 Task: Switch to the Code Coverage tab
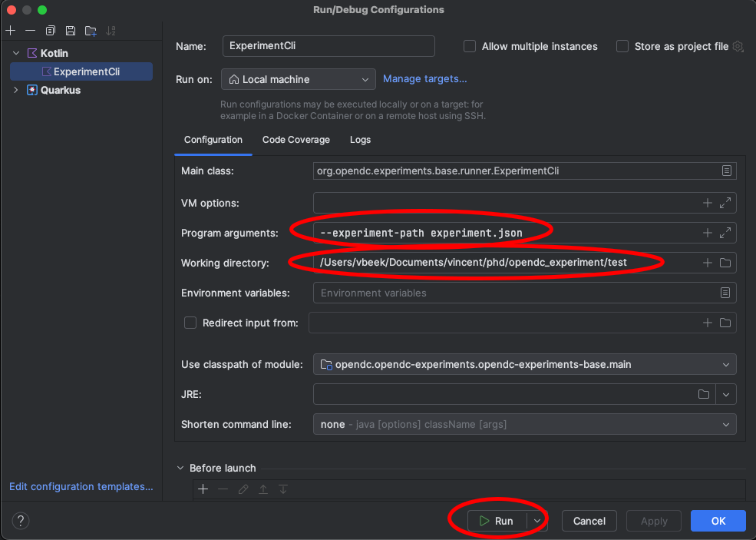point(295,140)
